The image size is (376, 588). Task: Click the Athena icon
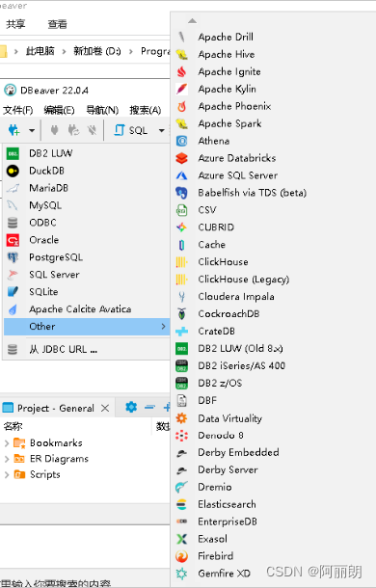181,141
